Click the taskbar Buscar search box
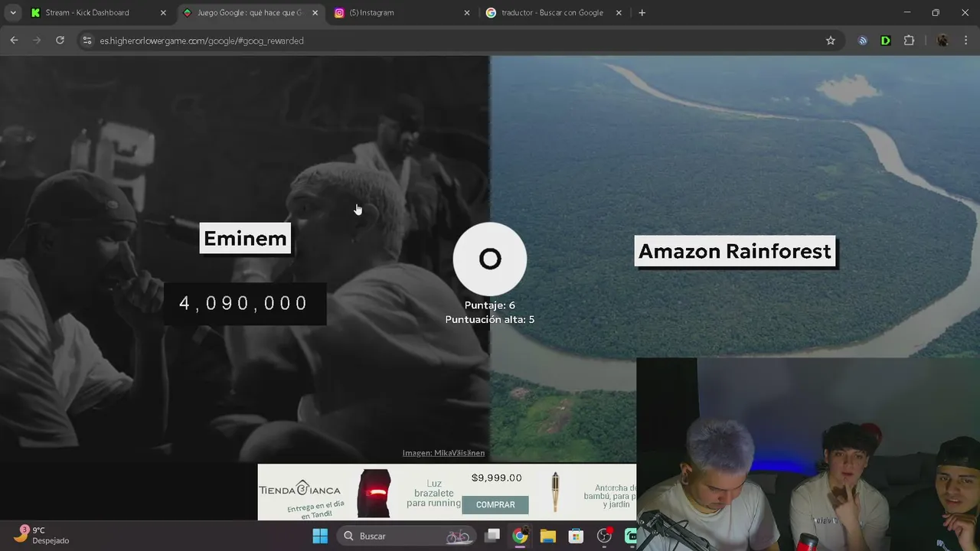Image resolution: width=980 pixels, height=551 pixels. (x=407, y=536)
